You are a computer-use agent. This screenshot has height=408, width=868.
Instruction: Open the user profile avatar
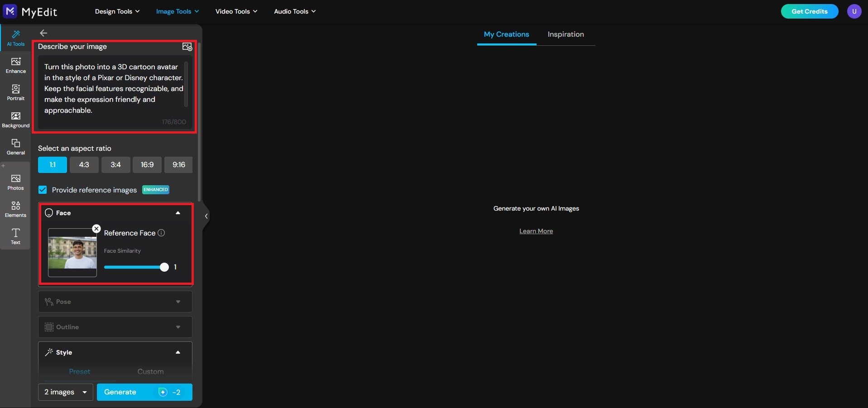[x=854, y=11]
